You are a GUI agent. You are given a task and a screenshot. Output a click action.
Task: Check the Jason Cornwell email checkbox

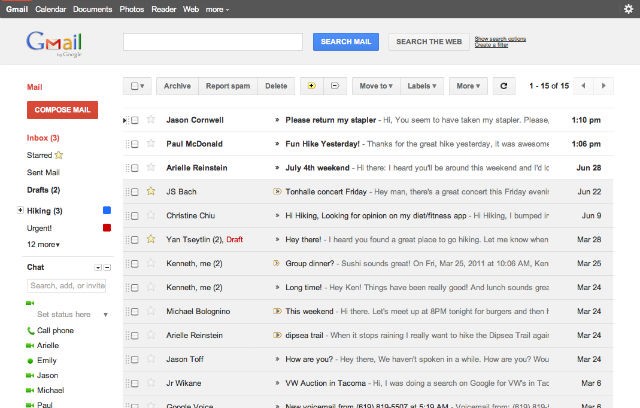135,120
